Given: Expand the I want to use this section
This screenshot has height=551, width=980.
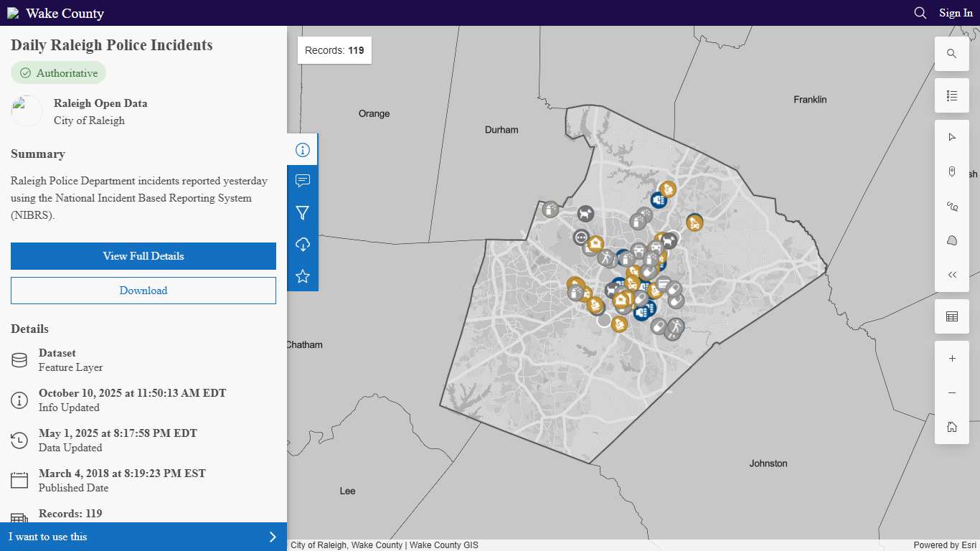Looking at the screenshot, I should [x=143, y=537].
